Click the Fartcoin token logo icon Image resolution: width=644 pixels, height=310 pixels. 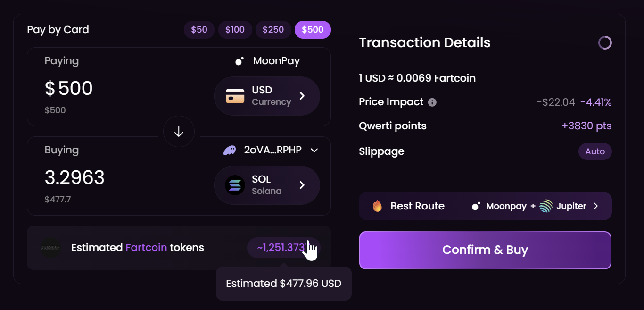point(50,248)
